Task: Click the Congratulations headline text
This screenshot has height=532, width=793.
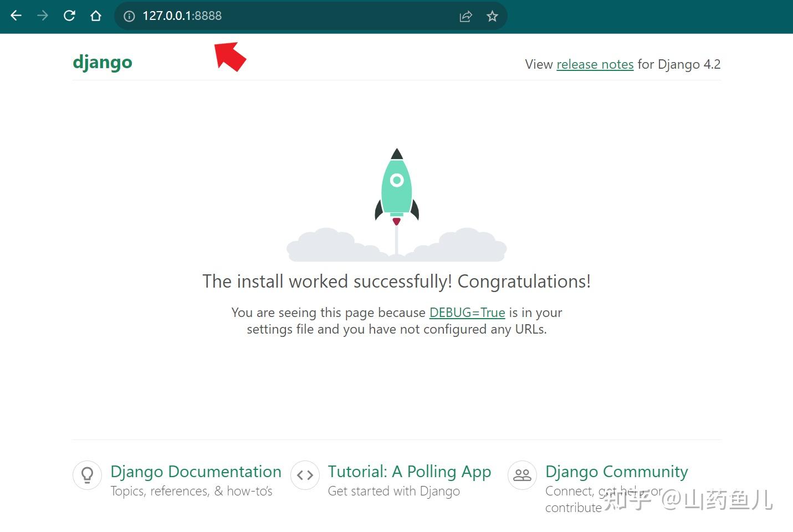Action: click(x=396, y=281)
